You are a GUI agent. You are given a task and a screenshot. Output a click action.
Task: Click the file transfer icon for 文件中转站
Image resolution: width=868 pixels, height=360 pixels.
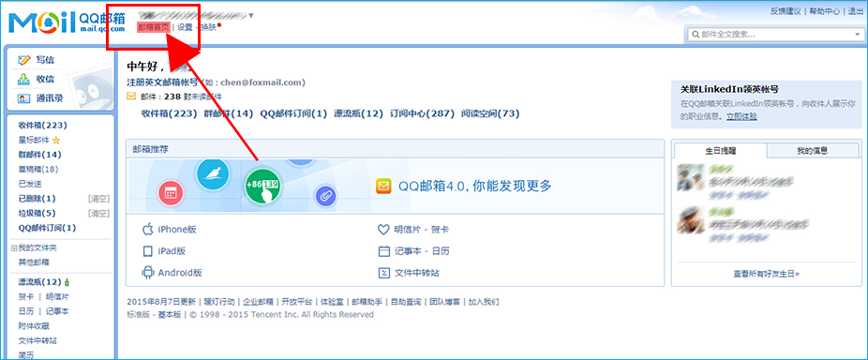[383, 273]
